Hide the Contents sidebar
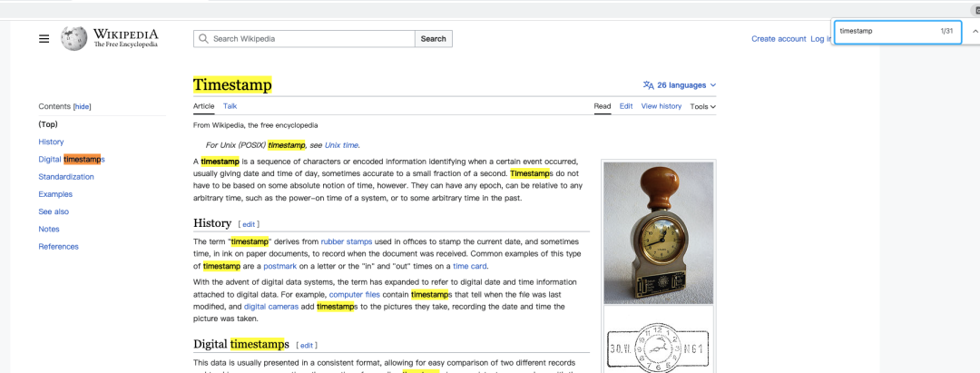 (82, 107)
